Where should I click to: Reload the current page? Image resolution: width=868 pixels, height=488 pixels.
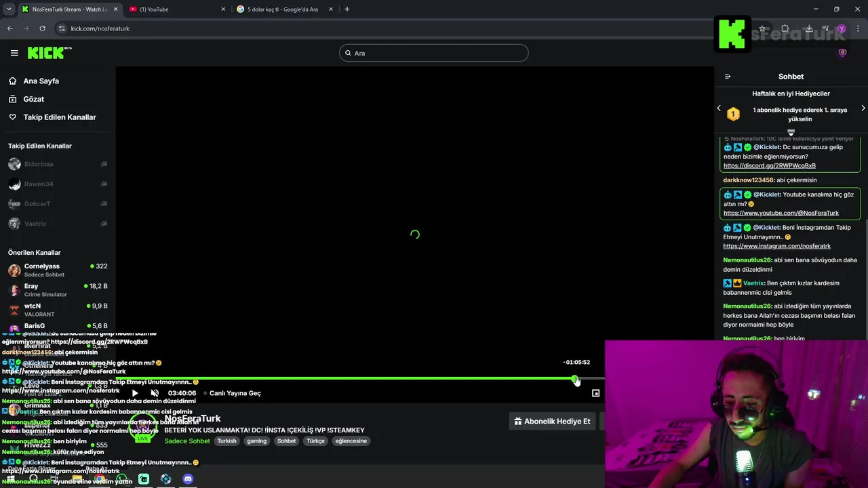(x=42, y=28)
